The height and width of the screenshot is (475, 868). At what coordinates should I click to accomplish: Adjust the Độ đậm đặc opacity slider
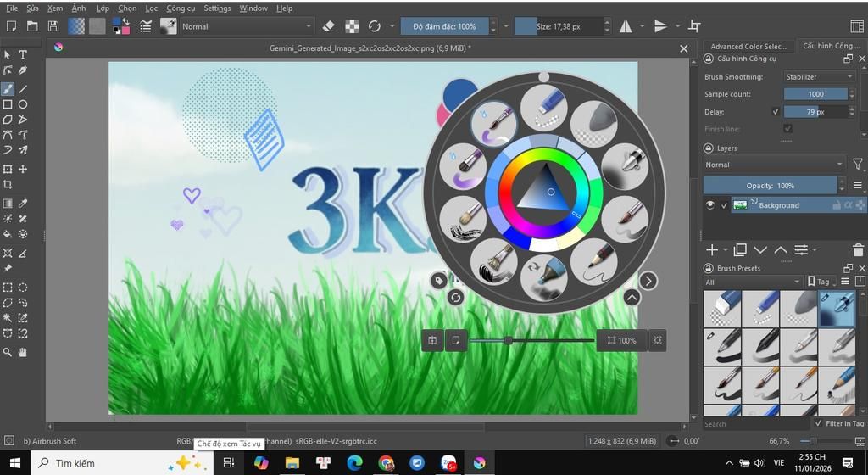pos(444,26)
